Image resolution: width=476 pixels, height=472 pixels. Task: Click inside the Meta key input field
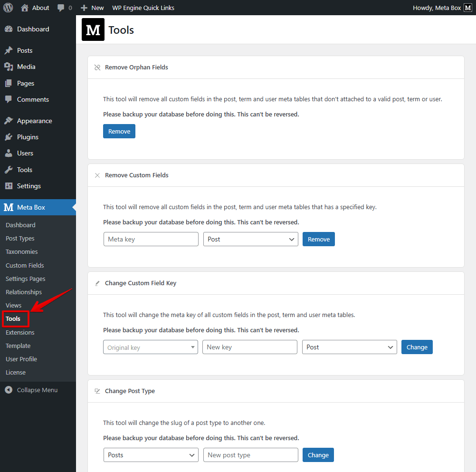pyautogui.click(x=151, y=239)
